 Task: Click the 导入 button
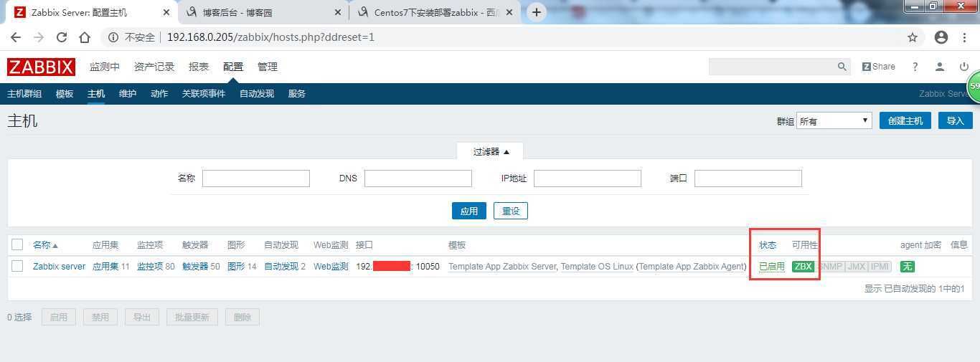point(956,121)
